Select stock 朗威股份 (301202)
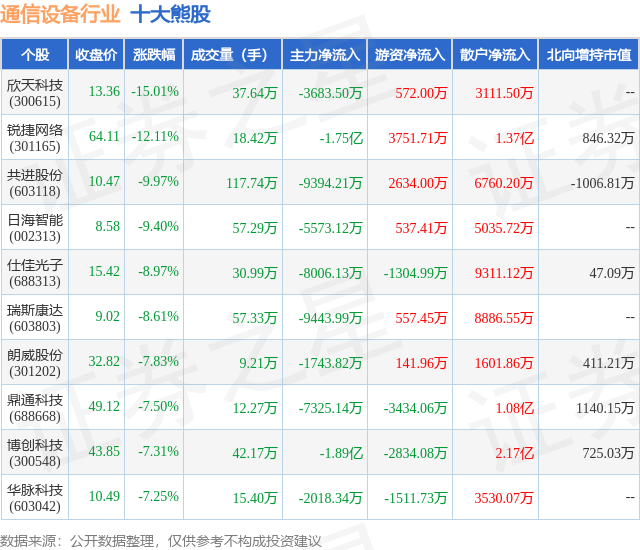Image resolution: width=640 pixels, height=550 pixels. [35, 363]
